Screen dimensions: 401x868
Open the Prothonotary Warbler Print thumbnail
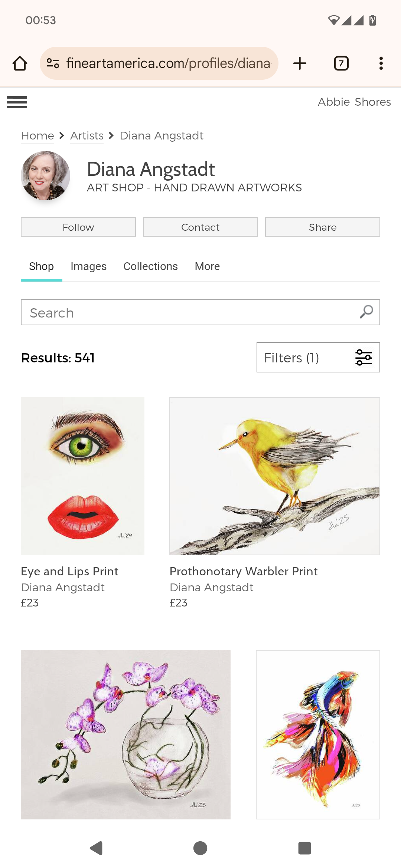pyautogui.click(x=275, y=476)
